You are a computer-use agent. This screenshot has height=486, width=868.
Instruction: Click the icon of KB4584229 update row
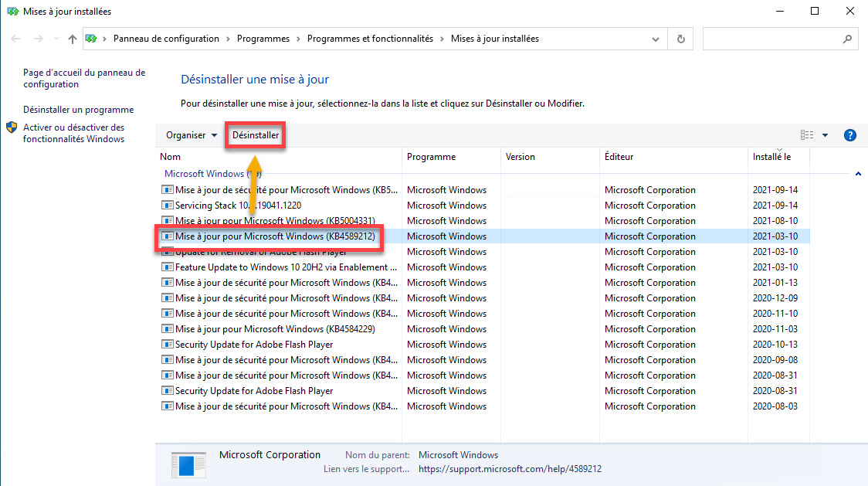[167, 329]
